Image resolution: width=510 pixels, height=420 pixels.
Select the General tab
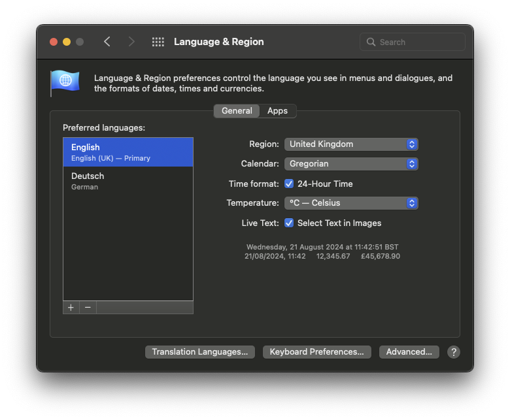tap(237, 111)
